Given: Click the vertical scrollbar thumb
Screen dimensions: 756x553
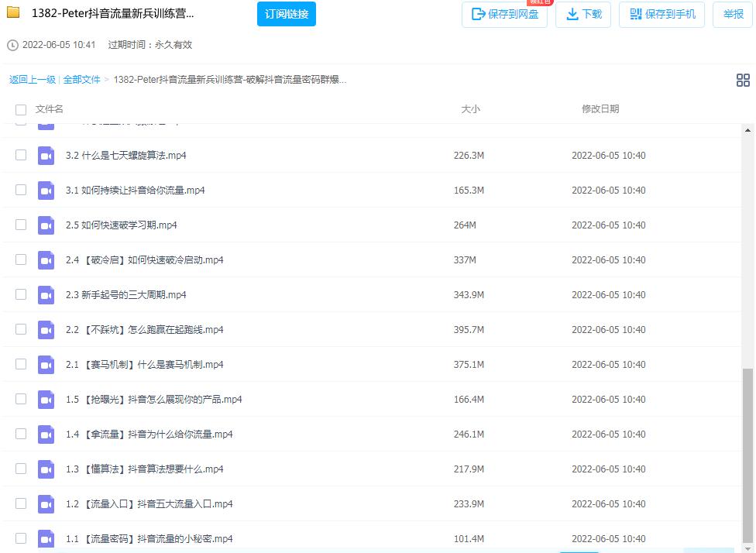Looking at the screenshot, I should (747, 455).
